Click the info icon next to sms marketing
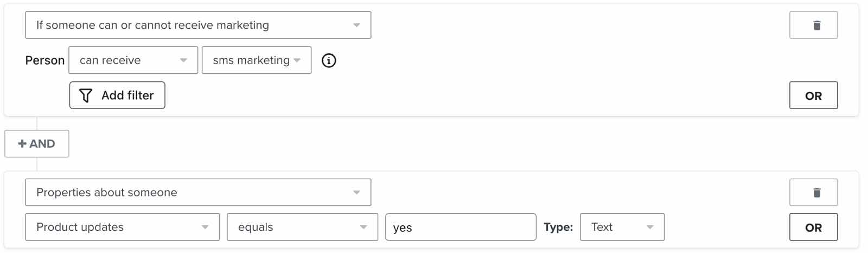This screenshot has height=253, width=868. (x=329, y=60)
